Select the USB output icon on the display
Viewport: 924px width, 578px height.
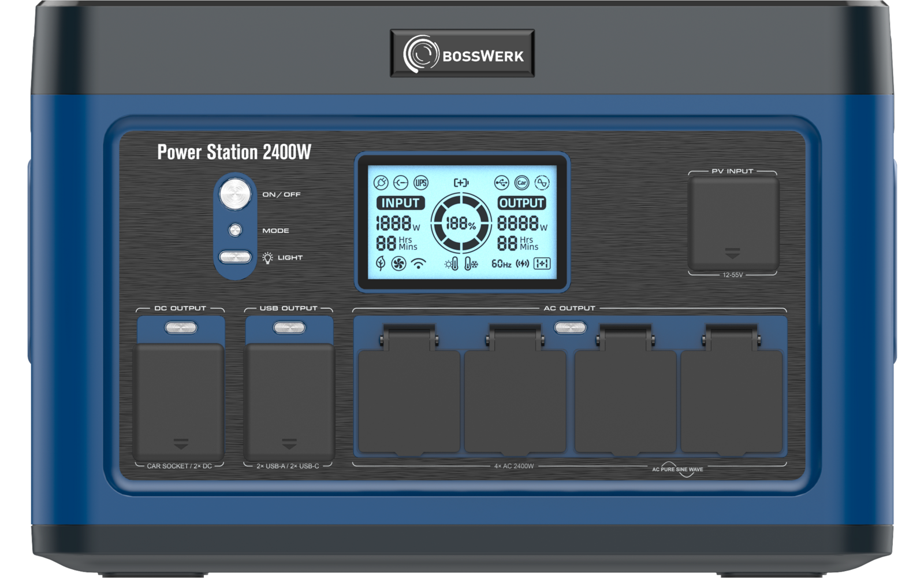(501, 183)
